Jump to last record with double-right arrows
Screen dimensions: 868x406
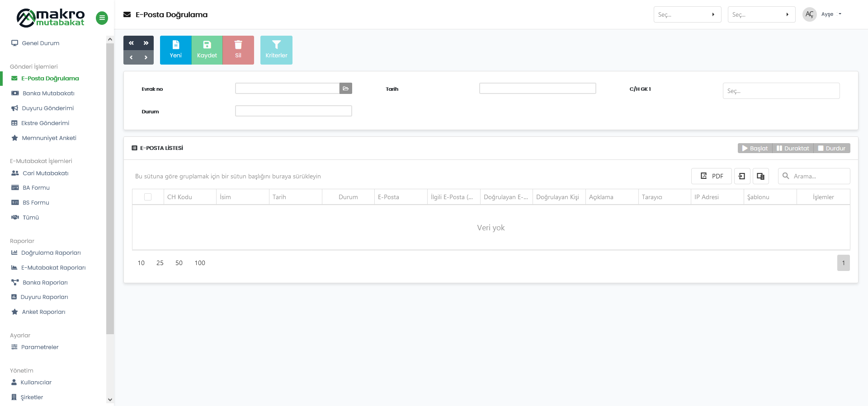(146, 43)
